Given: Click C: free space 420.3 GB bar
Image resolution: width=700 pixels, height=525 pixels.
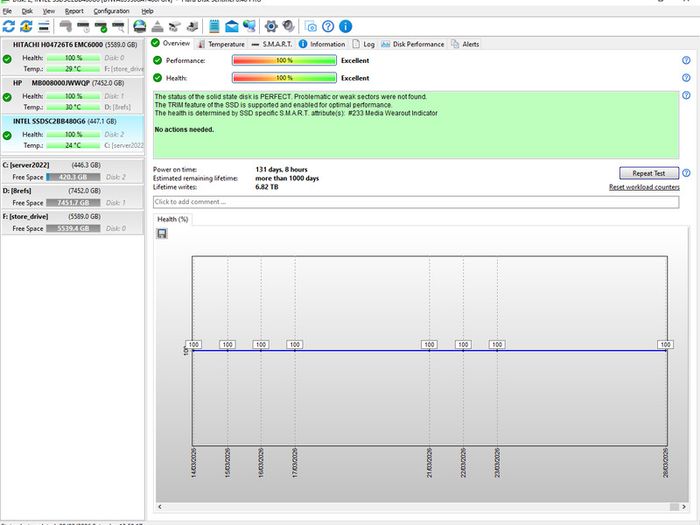Looking at the screenshot, I should click(x=73, y=177).
